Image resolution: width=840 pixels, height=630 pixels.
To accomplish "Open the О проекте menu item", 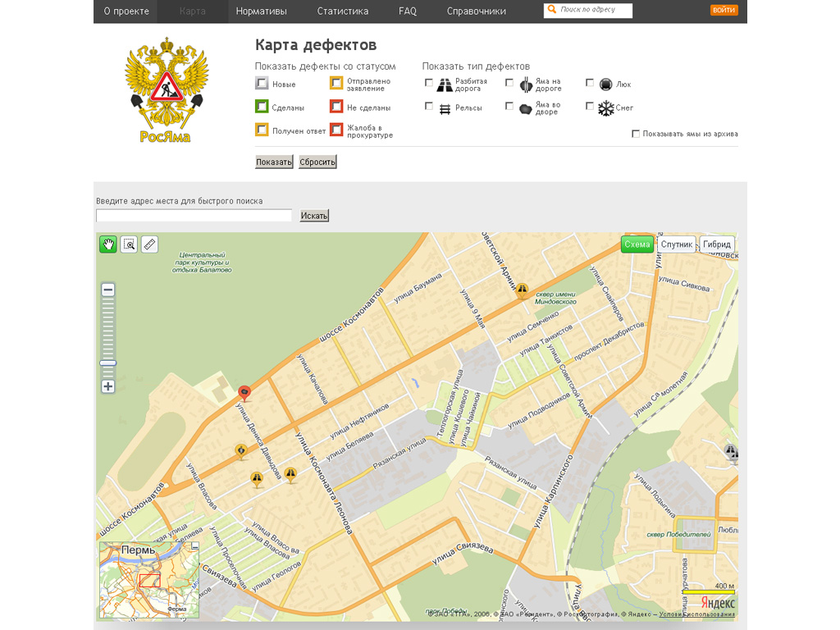I will pyautogui.click(x=126, y=11).
